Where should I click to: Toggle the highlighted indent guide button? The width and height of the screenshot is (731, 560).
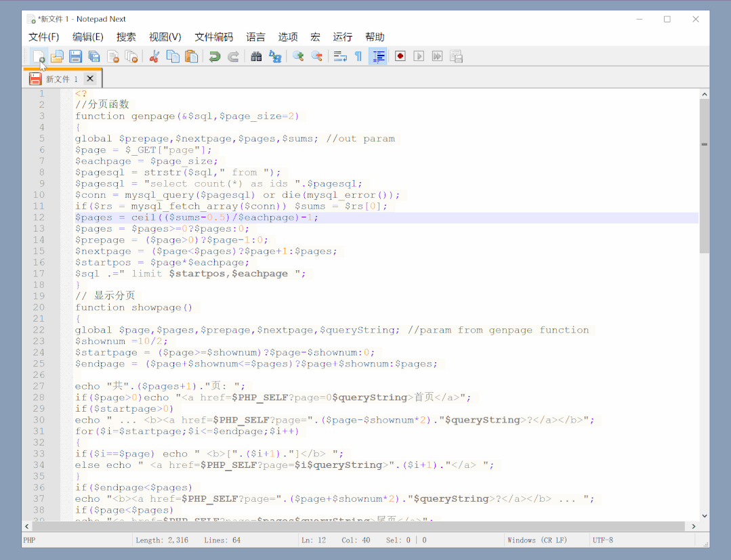378,57
